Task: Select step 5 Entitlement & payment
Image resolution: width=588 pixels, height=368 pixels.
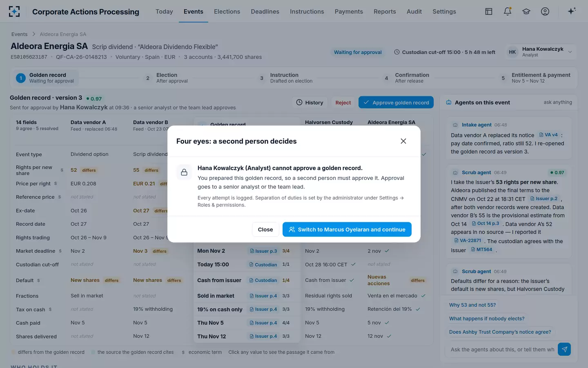Action: (x=536, y=78)
